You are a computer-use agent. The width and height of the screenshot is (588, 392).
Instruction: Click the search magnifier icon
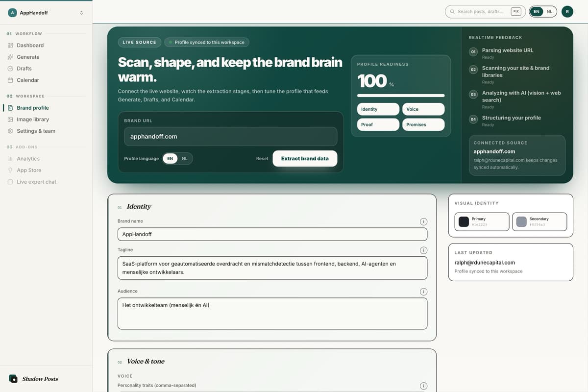452,11
